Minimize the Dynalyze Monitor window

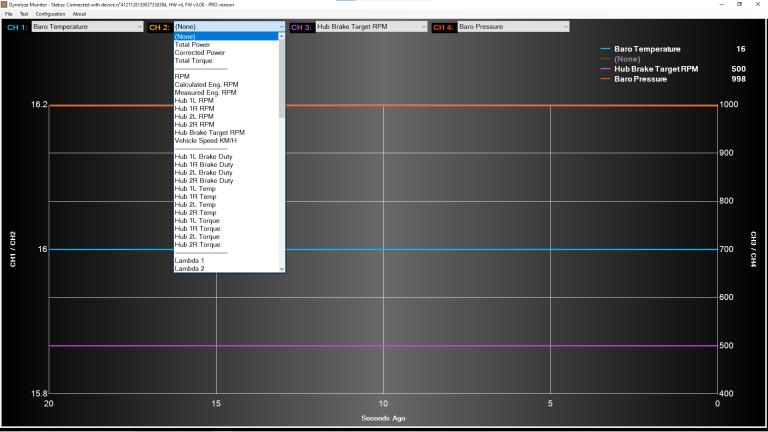[721, 4]
